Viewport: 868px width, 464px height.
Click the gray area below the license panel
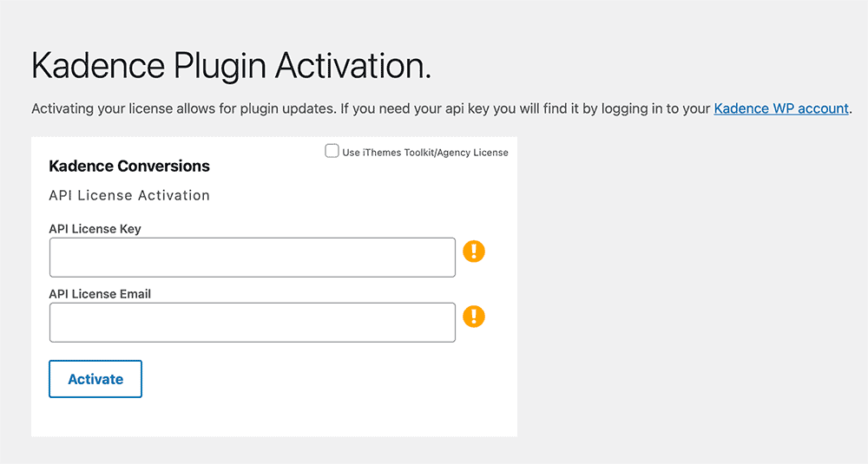click(x=260, y=451)
